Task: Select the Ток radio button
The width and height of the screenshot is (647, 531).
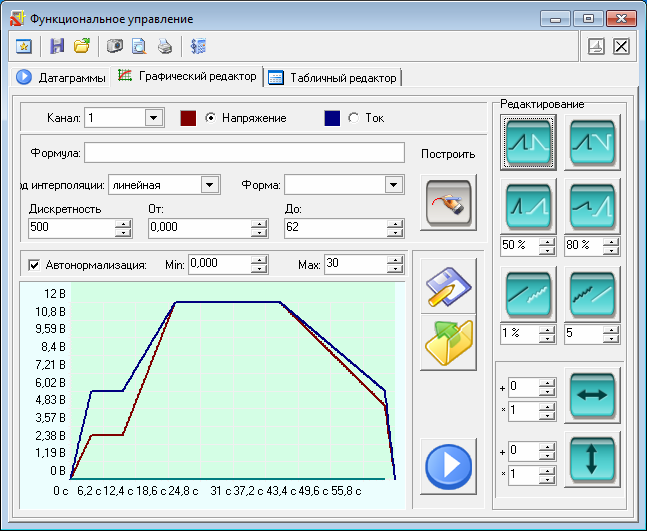Action: [x=353, y=118]
